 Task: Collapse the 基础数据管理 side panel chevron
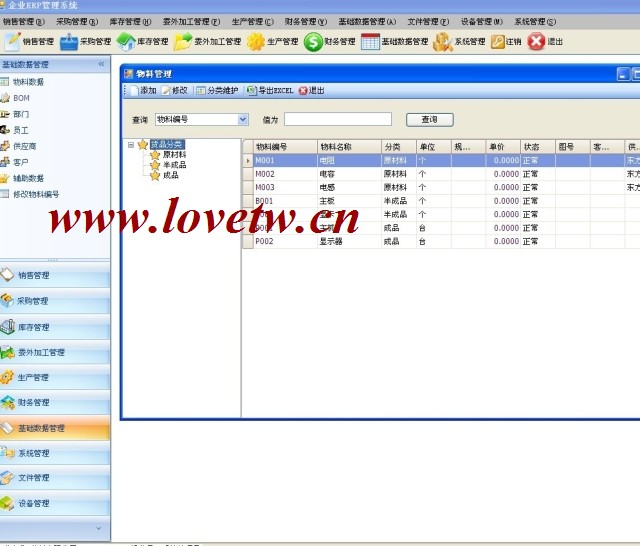point(101,64)
